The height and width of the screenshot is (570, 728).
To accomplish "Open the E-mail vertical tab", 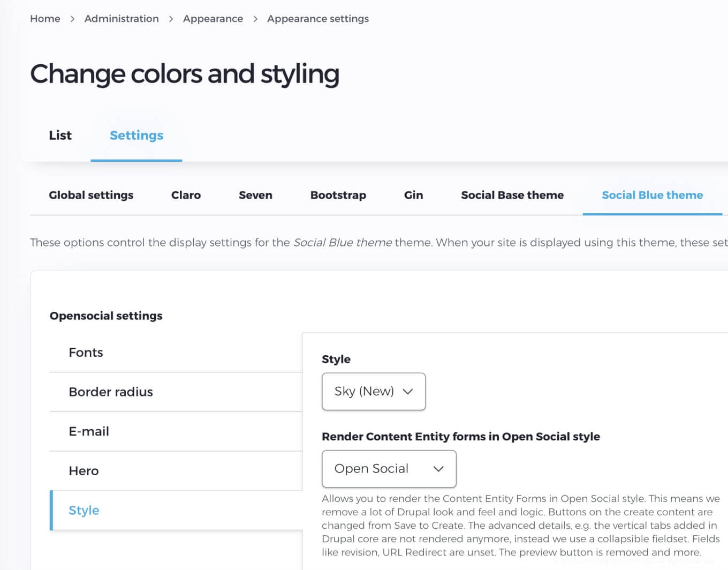I will 176,431.
